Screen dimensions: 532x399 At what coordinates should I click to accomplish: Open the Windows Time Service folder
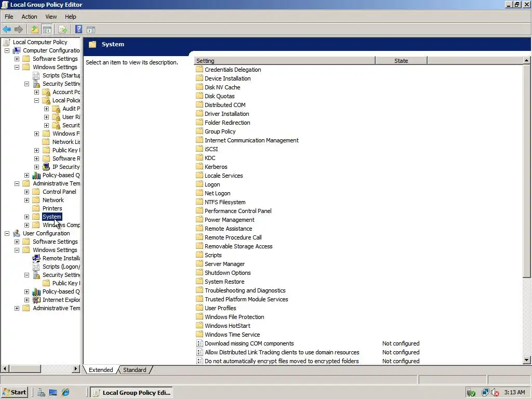(232, 335)
